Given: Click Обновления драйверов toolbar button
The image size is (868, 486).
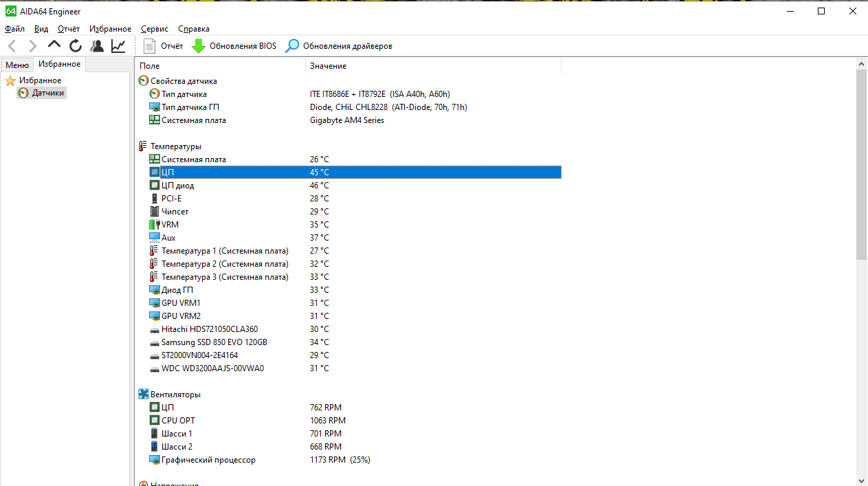Looking at the screenshot, I should [339, 46].
